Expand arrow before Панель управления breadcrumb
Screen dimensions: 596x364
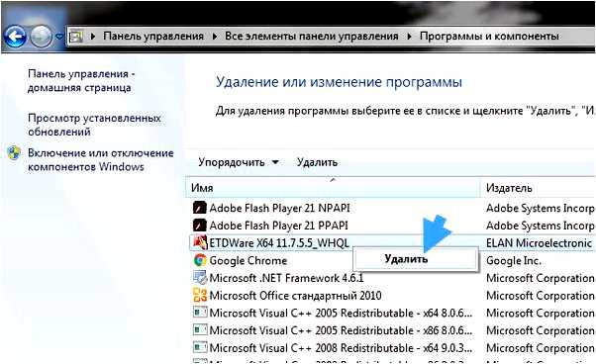pos(93,37)
